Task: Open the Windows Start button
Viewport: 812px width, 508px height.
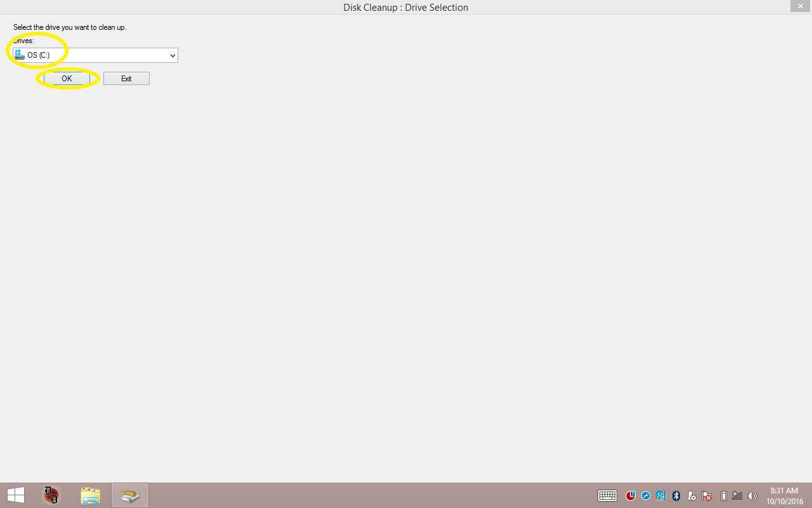Action: coord(16,495)
